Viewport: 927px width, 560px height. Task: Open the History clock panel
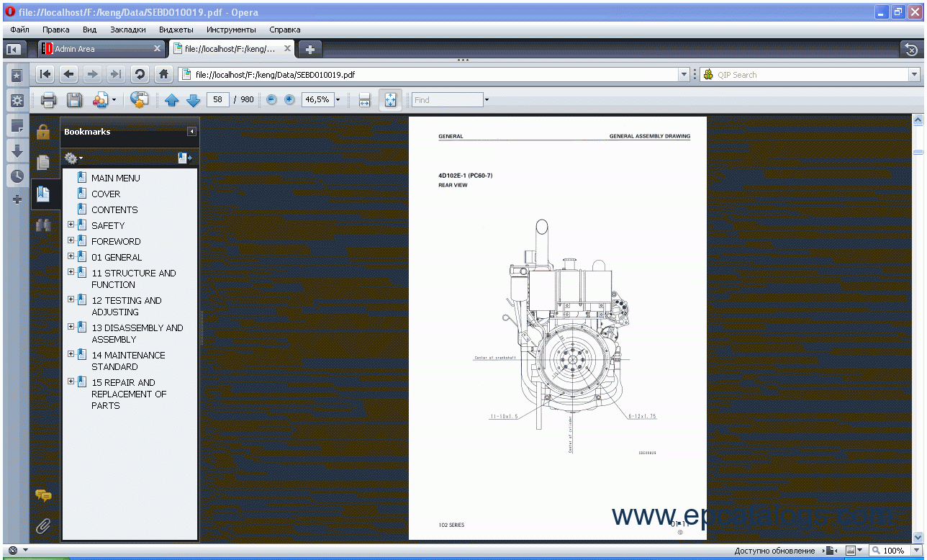click(17, 176)
